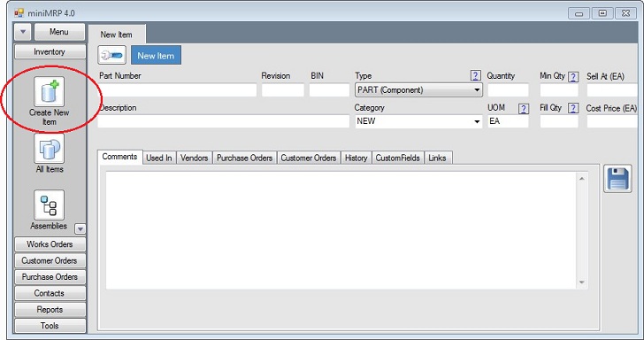Open the Inventory section button
644x340 pixels.
point(50,52)
